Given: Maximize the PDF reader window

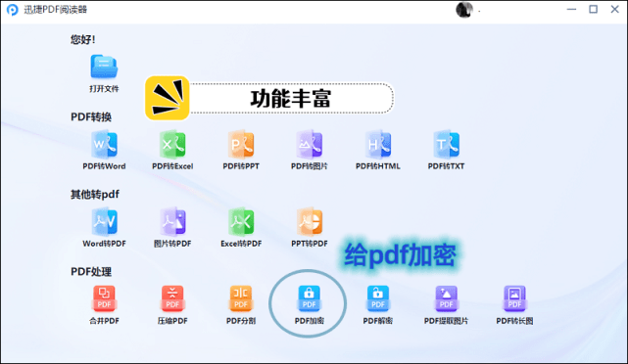Looking at the screenshot, I should pos(593,9).
